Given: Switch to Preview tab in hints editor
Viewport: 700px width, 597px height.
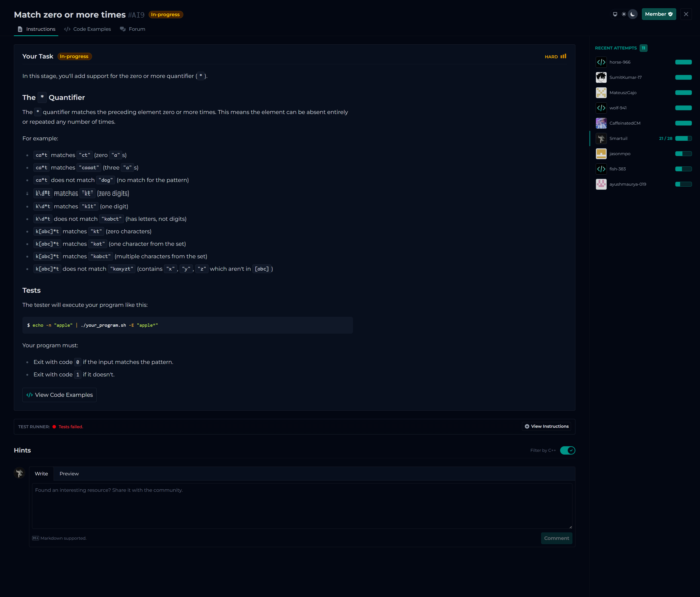Looking at the screenshot, I should pyautogui.click(x=69, y=474).
